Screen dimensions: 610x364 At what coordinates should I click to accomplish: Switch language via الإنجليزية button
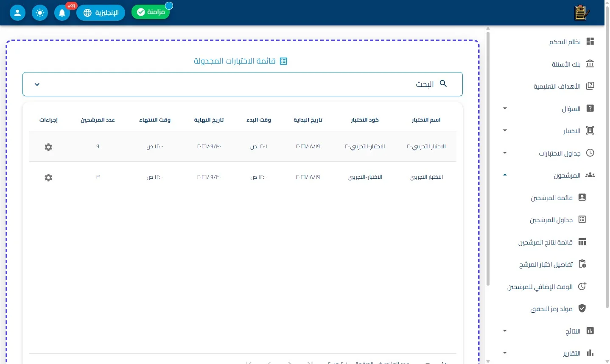[x=101, y=13]
